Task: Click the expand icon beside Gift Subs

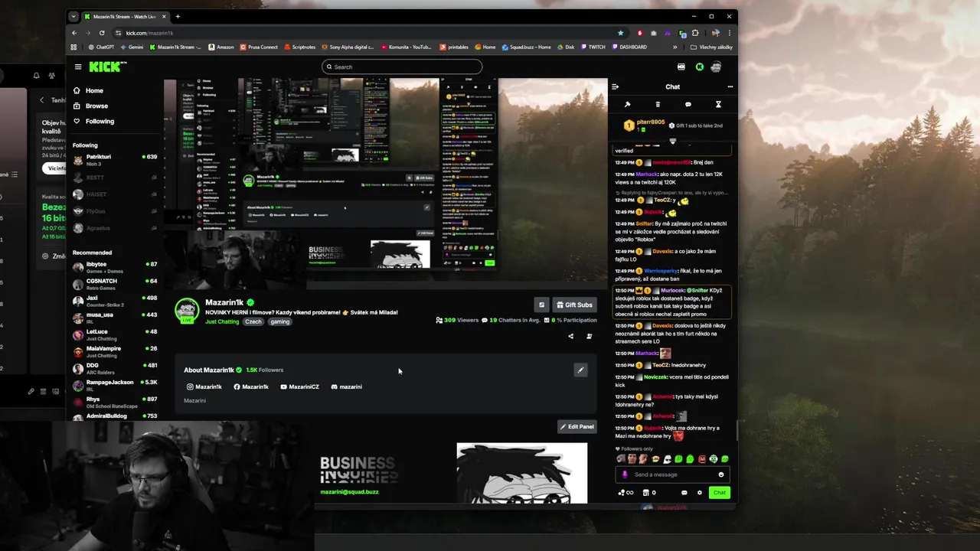Action: point(541,305)
